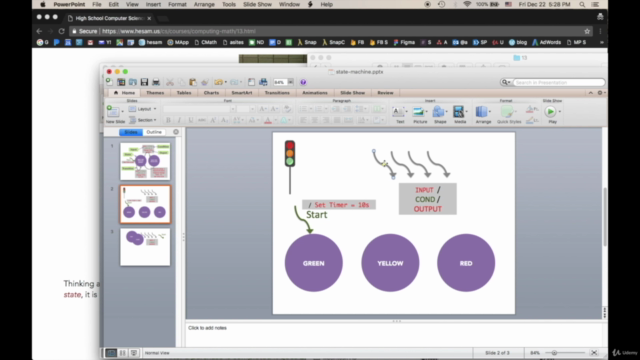This screenshot has width=640, height=360.
Task: Switch to Slide Sorter view in status bar
Action: (x=122, y=353)
